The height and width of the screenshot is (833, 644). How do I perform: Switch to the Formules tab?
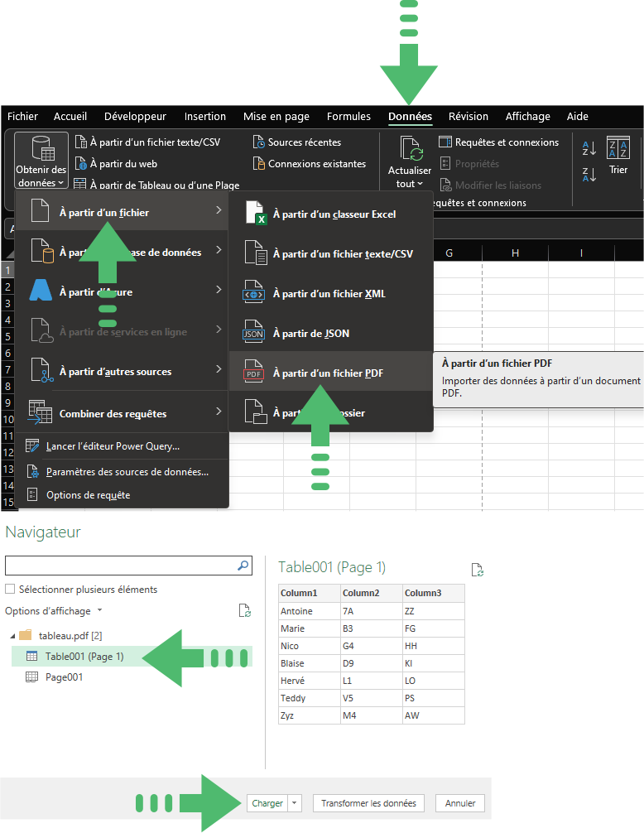pos(348,117)
